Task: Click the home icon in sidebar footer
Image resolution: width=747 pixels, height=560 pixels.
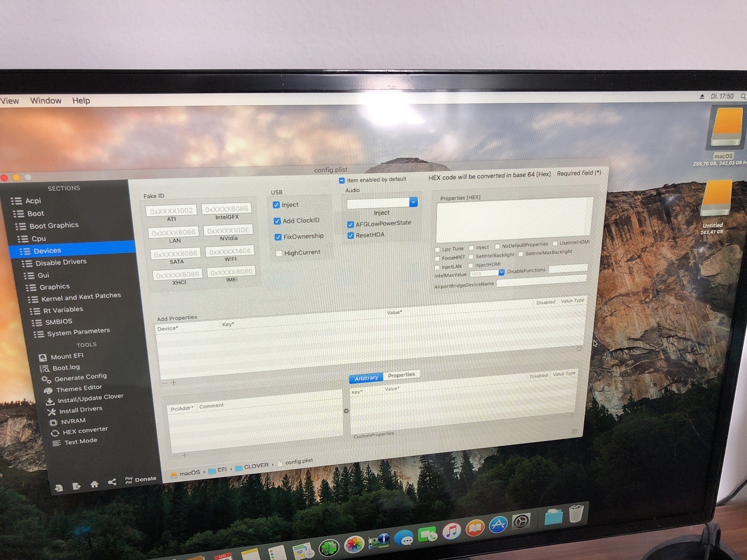Action: 94,484
